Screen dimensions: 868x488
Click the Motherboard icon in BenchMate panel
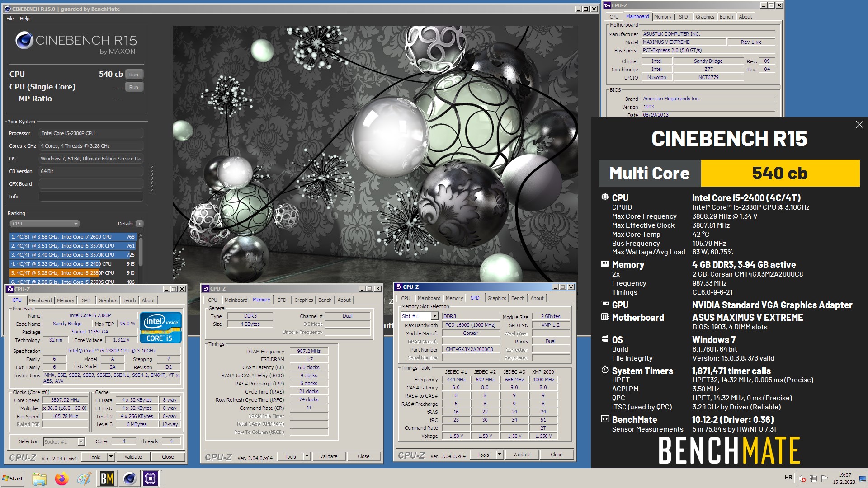[605, 317]
